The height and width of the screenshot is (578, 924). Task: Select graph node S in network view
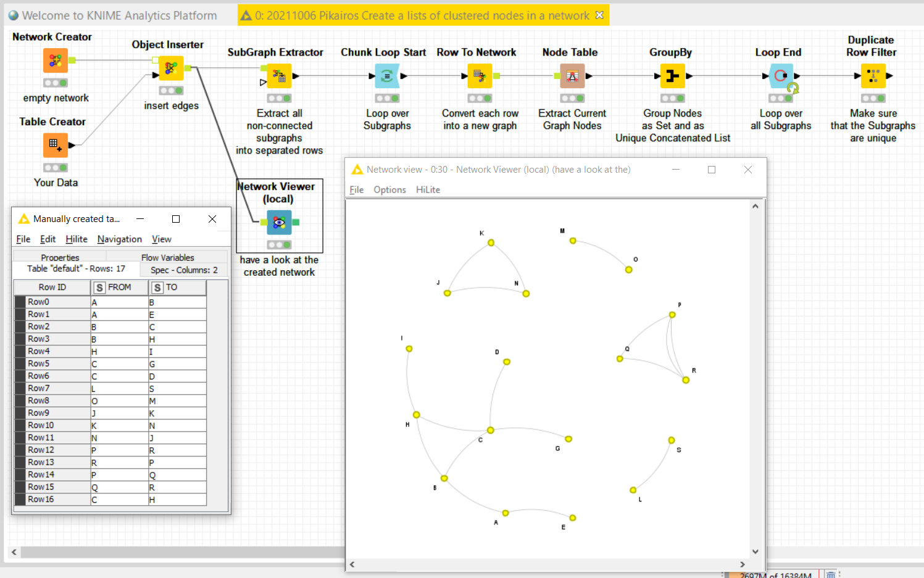pos(672,440)
